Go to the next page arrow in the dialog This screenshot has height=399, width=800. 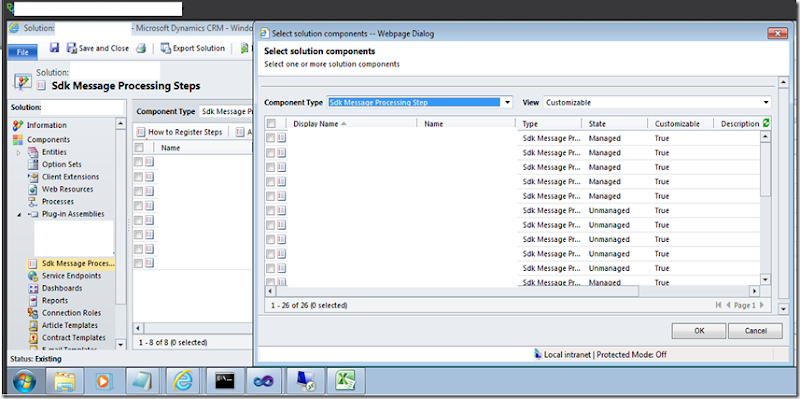click(x=762, y=305)
